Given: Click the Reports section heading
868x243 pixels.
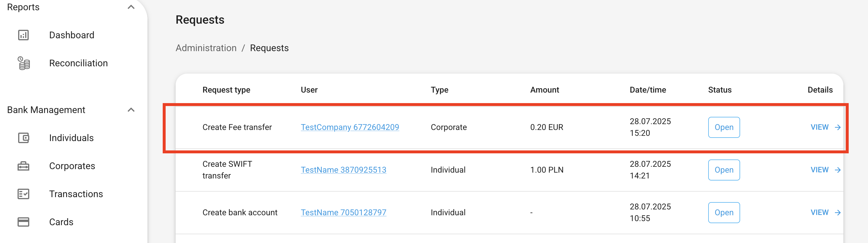Looking at the screenshot, I should click(23, 7).
